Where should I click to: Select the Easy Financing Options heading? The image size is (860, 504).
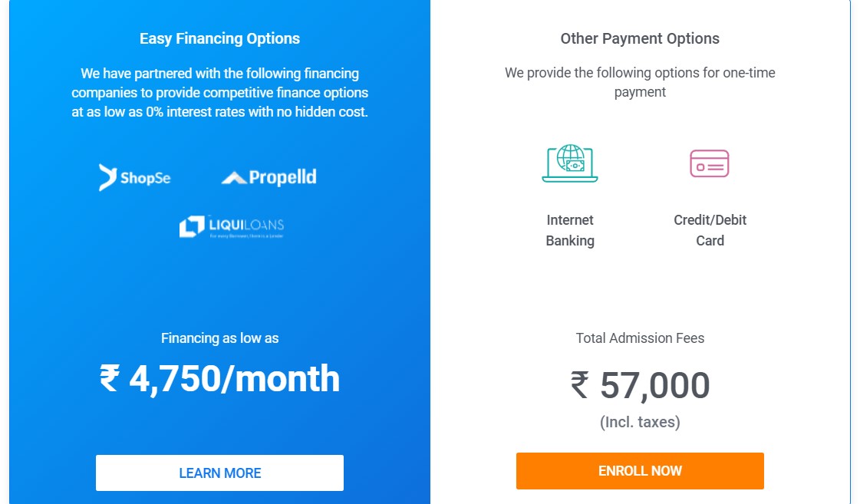coord(219,38)
